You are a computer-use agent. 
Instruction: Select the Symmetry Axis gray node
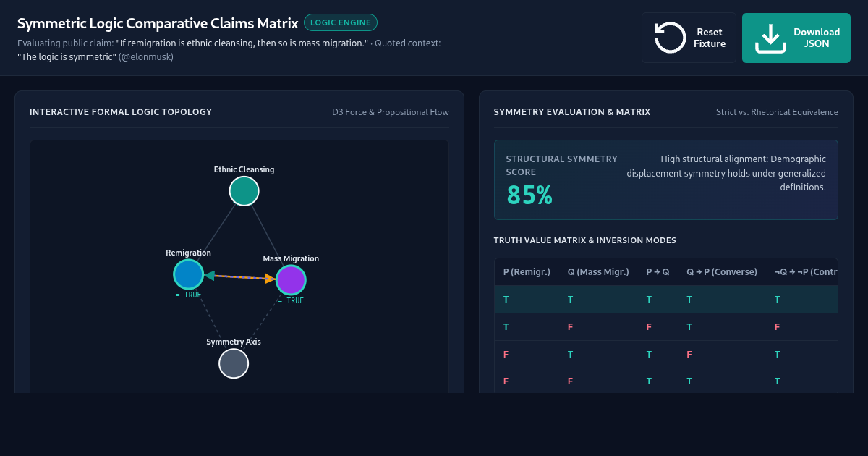(x=234, y=363)
